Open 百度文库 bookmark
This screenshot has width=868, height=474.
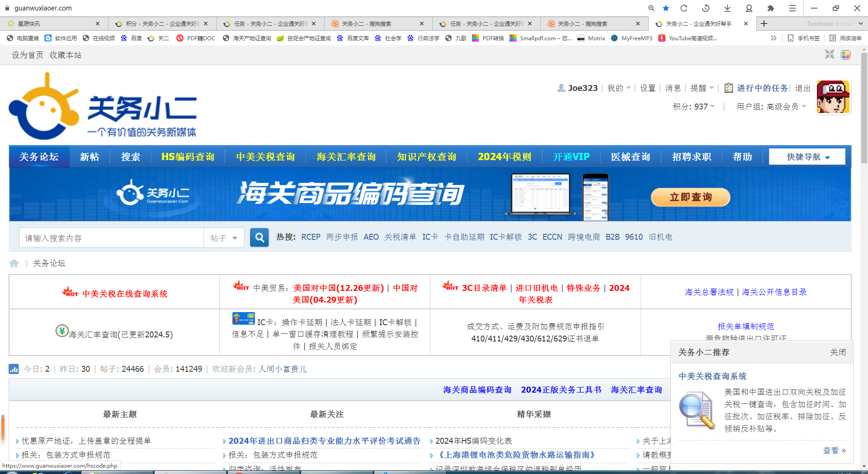coord(353,38)
